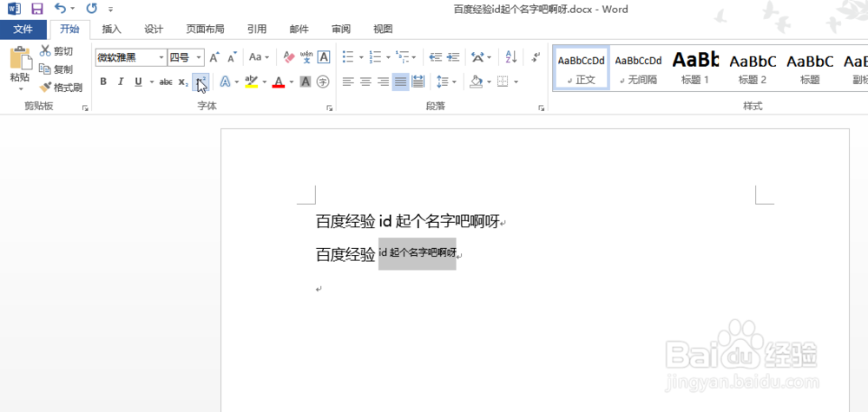Toggle Justify alignment button
Viewport: 868px width, 412px height.
[400, 82]
